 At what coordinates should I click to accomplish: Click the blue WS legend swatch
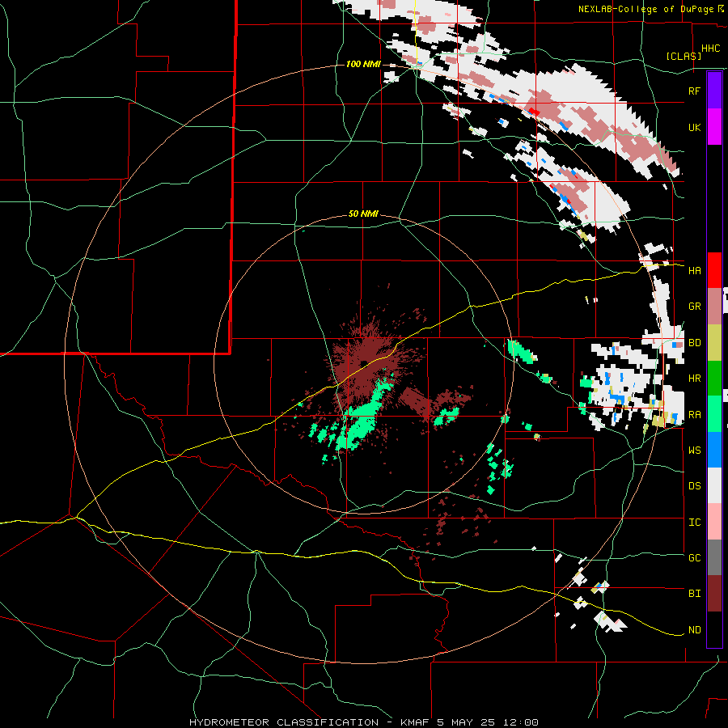[x=714, y=450]
